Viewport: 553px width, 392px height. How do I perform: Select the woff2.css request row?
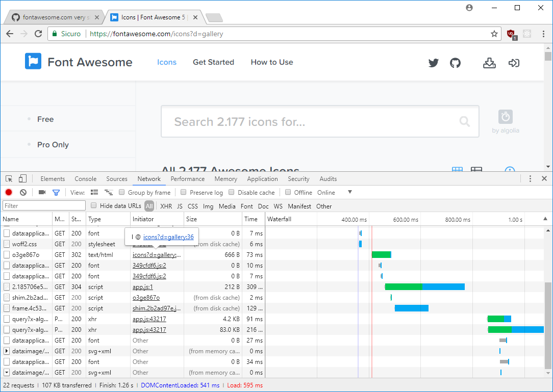[x=132, y=244]
